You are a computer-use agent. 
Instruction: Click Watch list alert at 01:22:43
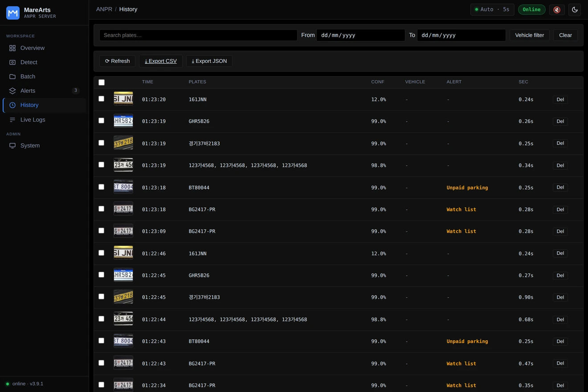[x=461, y=363]
